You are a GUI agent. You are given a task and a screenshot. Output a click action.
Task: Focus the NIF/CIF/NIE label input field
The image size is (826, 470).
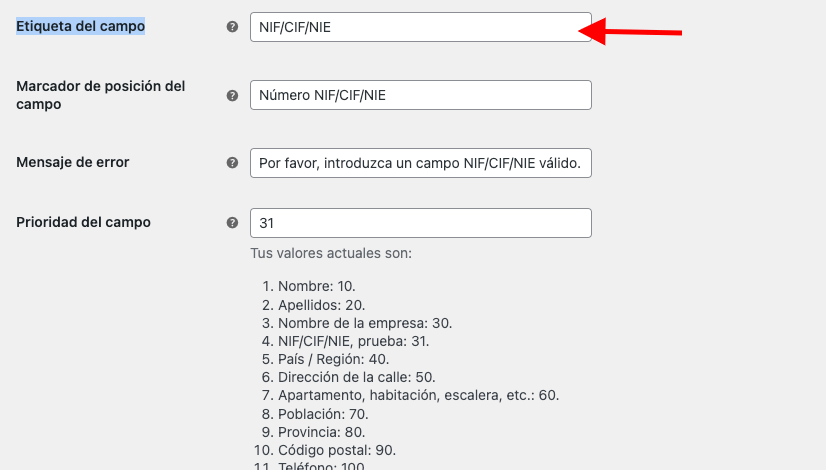(421, 27)
